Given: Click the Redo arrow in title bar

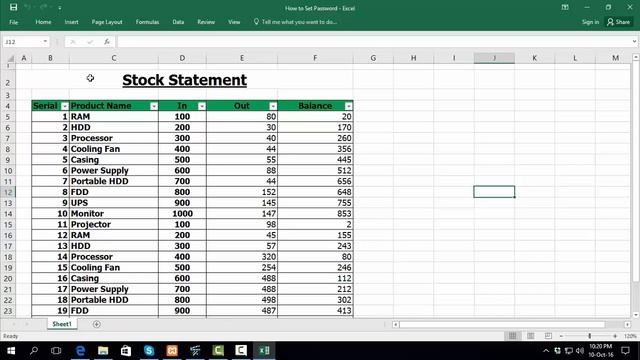Looking at the screenshot, I should 44,7.
